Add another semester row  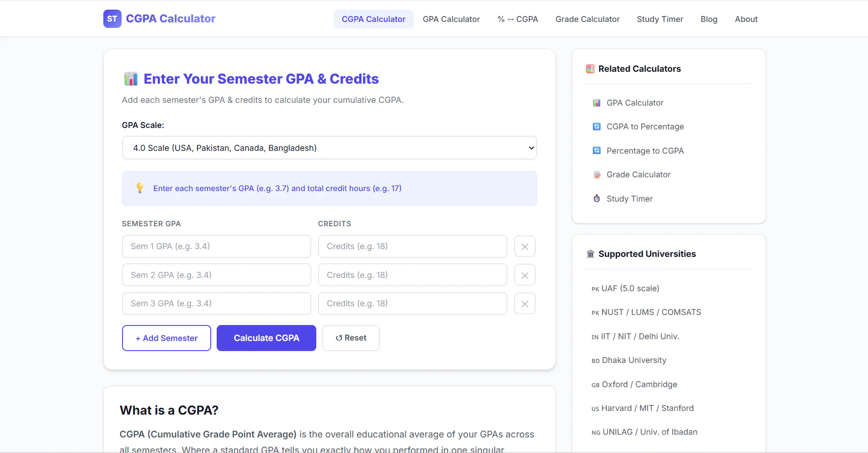coord(166,338)
